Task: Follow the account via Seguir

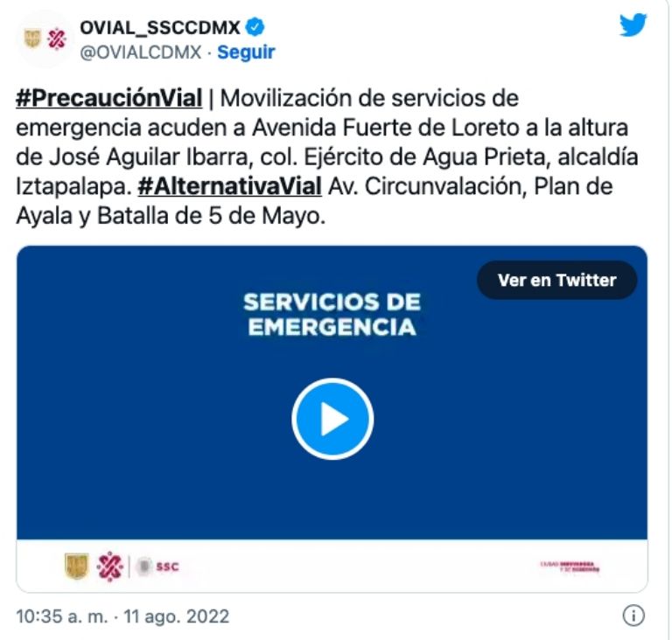Action: (x=246, y=52)
